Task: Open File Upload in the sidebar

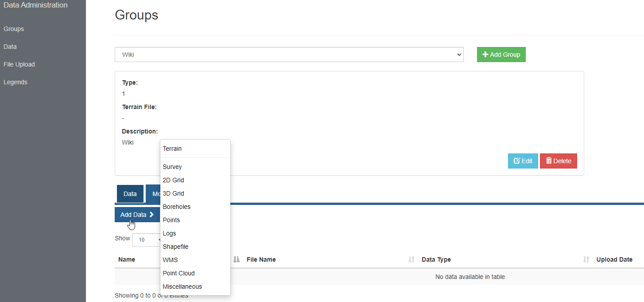Action: 19,64
